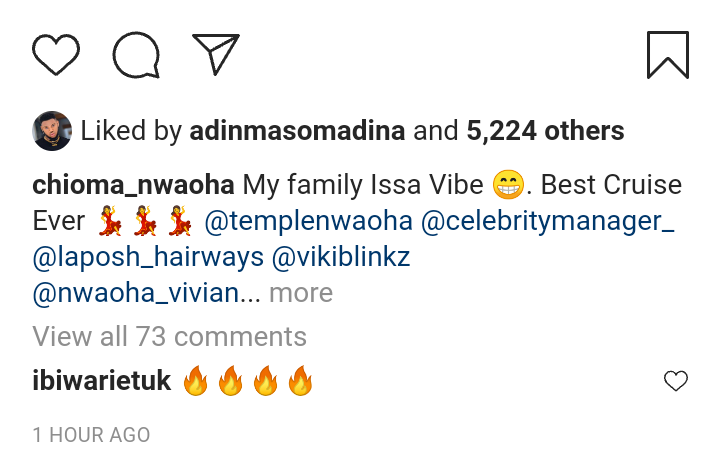Open commenter ibiwarietuk's profile
Viewport: 720px width, 470px height.
[101, 381]
